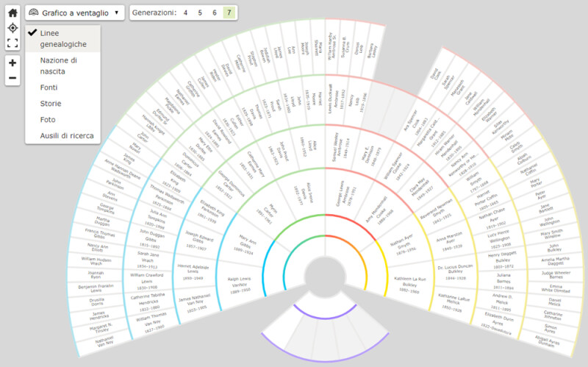Viewport: 588px width, 367px height.
Task: Select Clara May Mendenhall 1849-1927
Action: pos(421,187)
